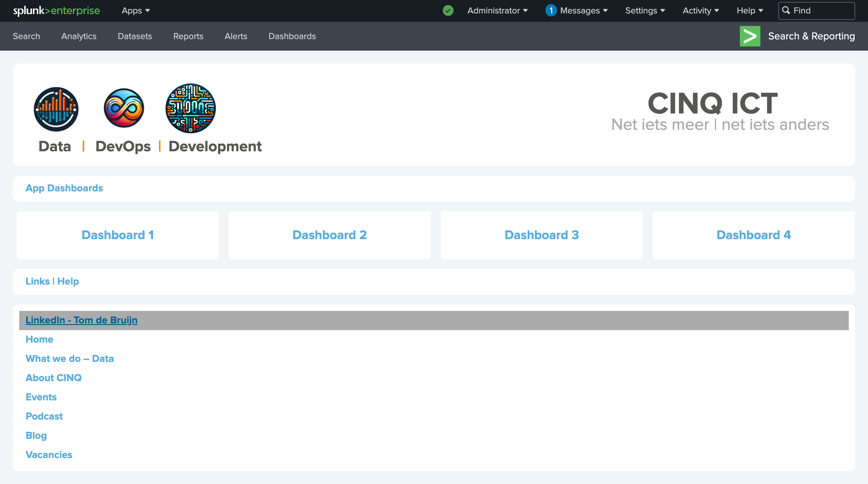Image resolution: width=868 pixels, height=484 pixels.
Task: Switch to the Datasets tab
Action: click(x=135, y=36)
